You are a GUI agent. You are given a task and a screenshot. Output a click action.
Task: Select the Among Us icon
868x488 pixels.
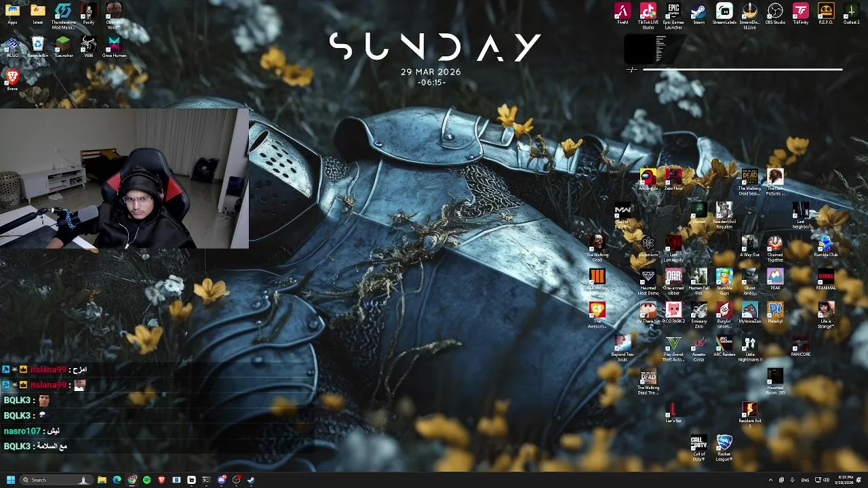pyautogui.click(x=648, y=180)
